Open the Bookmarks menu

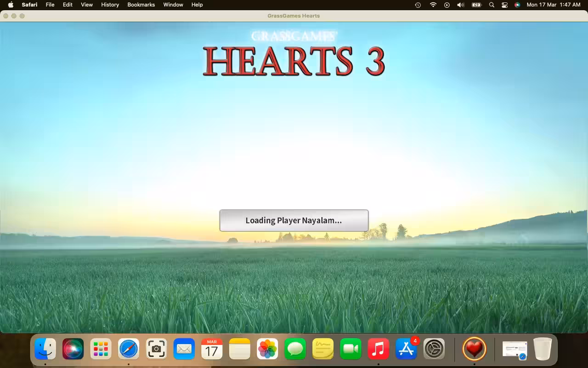pyautogui.click(x=141, y=5)
